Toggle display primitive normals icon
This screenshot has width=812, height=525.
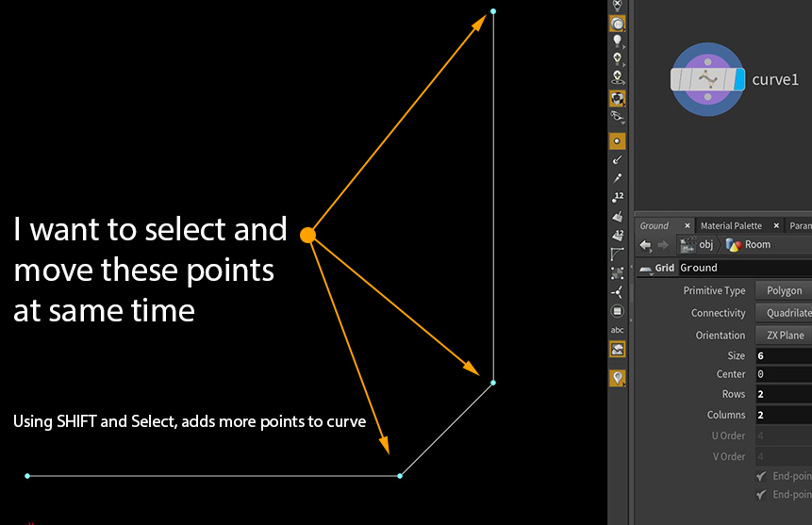click(618, 216)
